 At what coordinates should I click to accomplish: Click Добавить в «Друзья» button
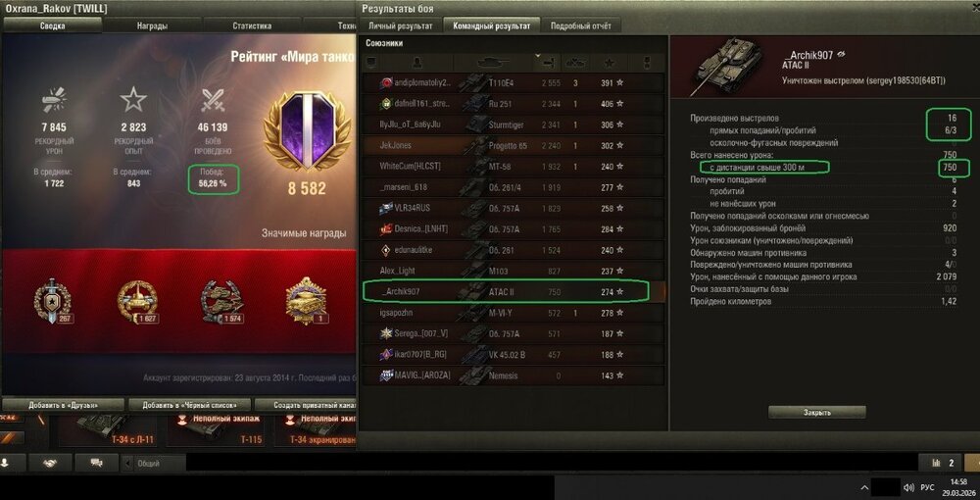63,405
